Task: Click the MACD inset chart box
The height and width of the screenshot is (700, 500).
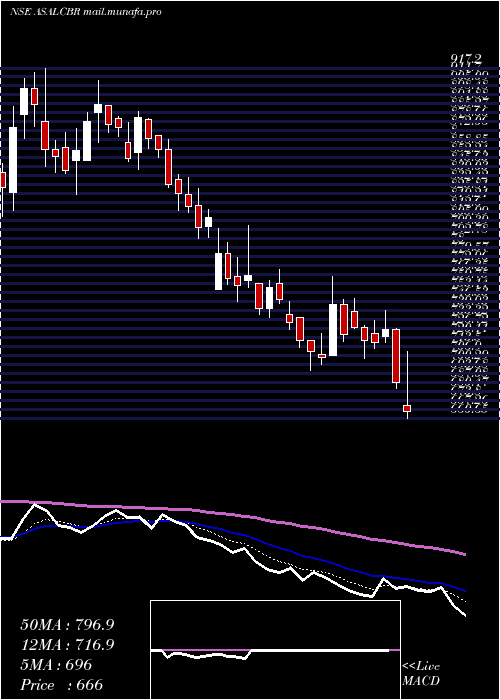Action: (x=275, y=650)
